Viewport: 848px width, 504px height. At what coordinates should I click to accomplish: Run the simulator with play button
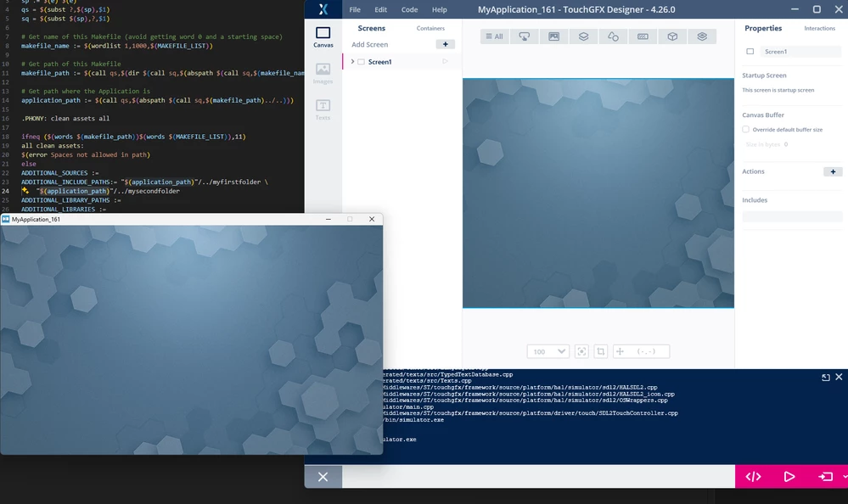coord(789,476)
